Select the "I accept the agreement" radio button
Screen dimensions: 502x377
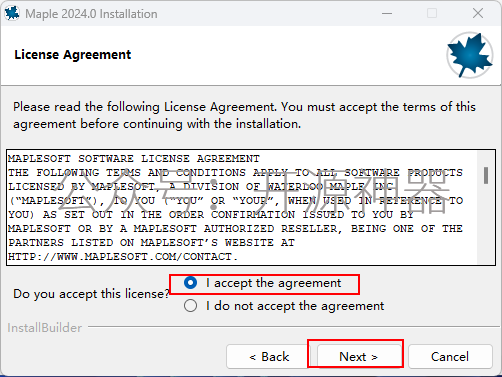coord(191,283)
